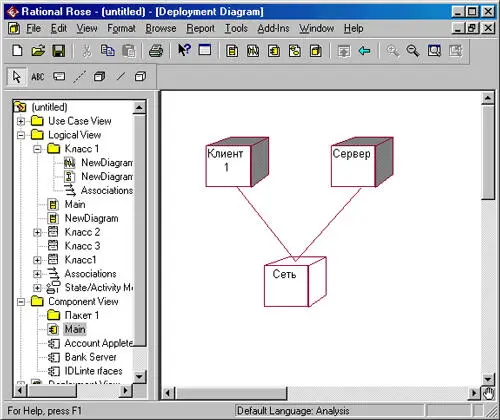500x420 pixels.
Task: Select the Text Box ABC tool
Action: point(38,77)
